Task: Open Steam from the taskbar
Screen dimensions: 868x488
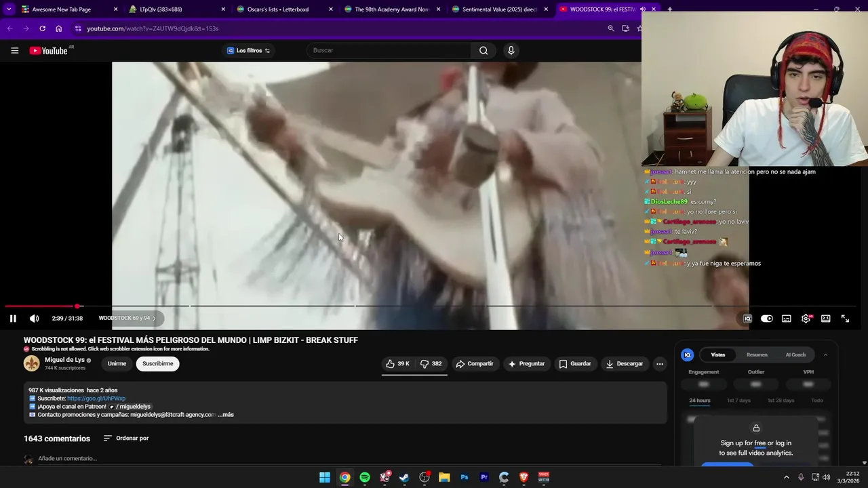Action: (x=404, y=477)
